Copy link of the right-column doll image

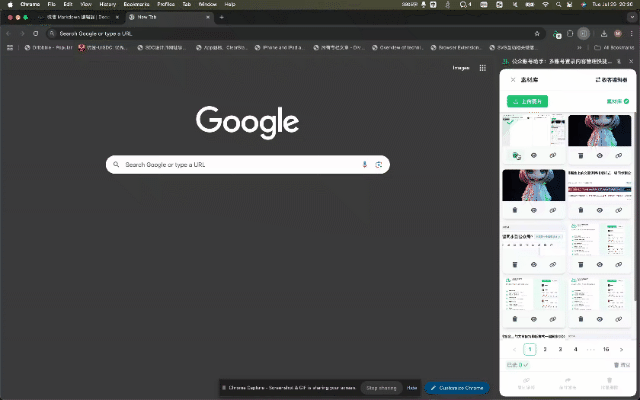tap(619, 156)
